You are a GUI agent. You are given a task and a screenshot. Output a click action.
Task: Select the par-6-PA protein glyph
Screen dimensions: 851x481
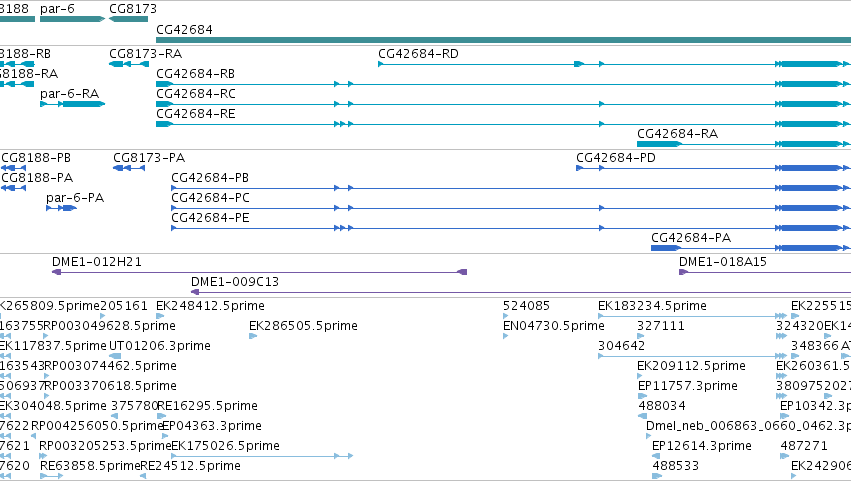[61, 208]
